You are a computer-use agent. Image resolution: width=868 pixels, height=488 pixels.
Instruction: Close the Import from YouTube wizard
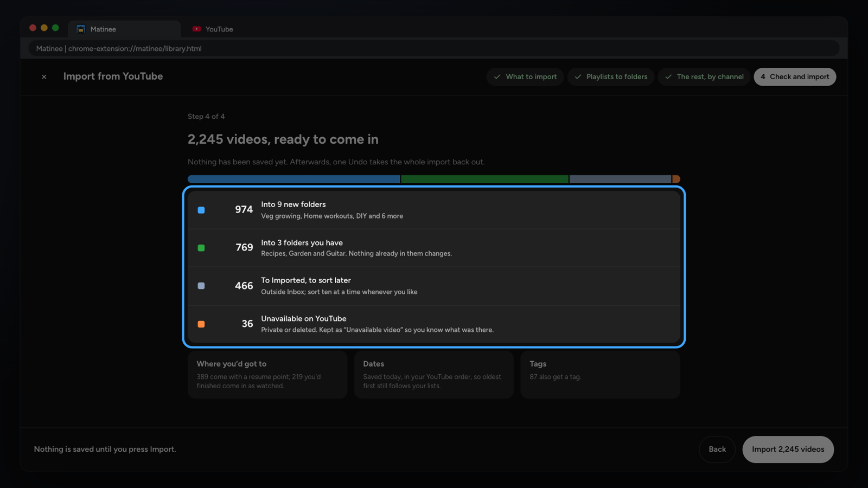tap(44, 77)
